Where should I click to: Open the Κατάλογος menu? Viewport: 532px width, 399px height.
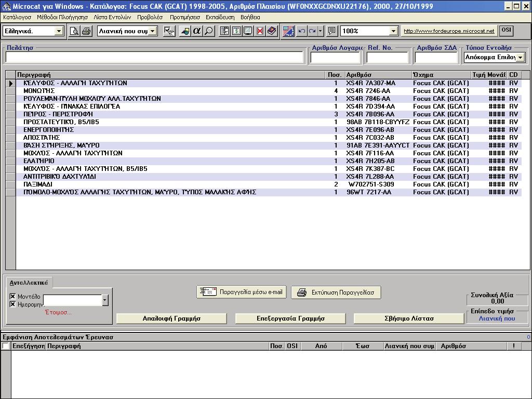(x=17, y=17)
